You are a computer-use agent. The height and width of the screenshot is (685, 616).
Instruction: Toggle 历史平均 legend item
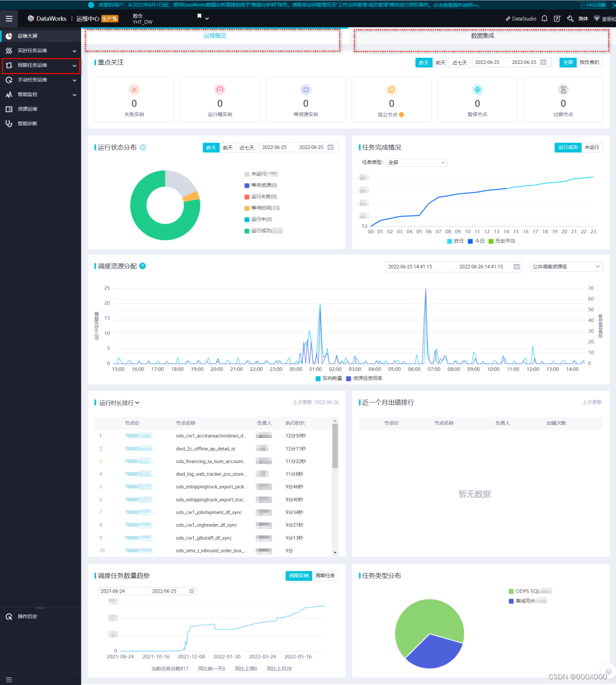pyautogui.click(x=502, y=241)
